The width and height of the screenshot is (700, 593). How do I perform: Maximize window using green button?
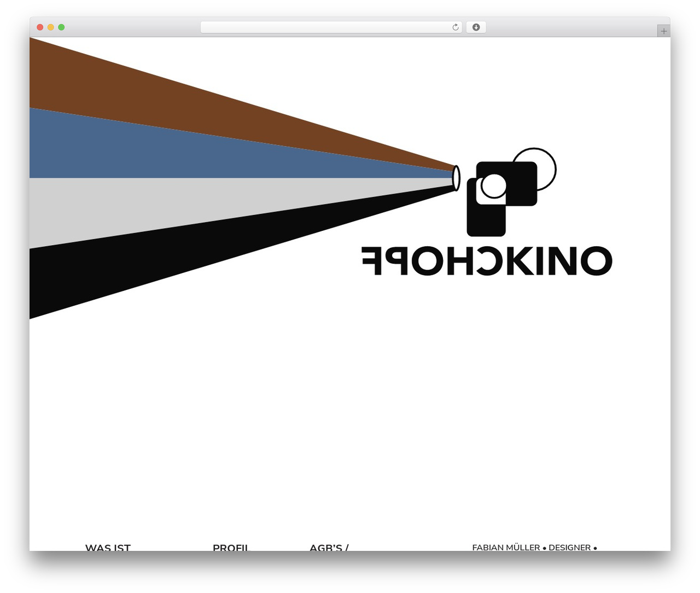coord(61,27)
